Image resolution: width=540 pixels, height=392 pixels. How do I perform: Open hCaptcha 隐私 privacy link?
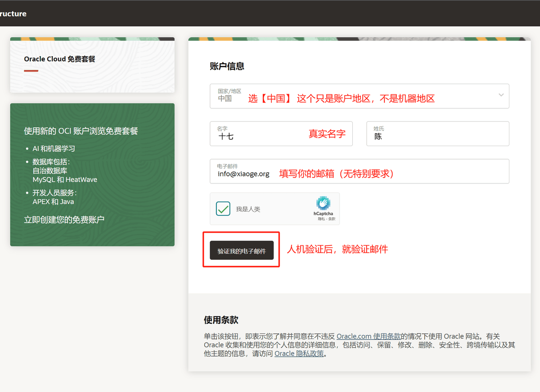[321, 219]
